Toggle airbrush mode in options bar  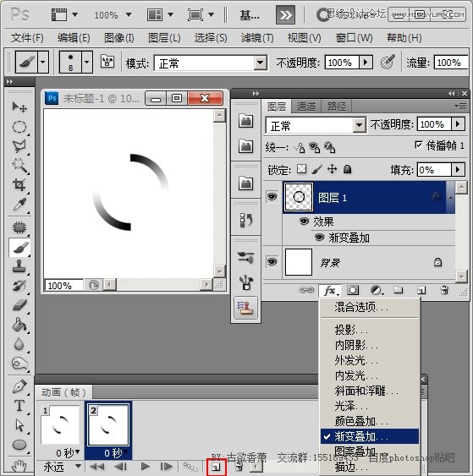(388, 62)
